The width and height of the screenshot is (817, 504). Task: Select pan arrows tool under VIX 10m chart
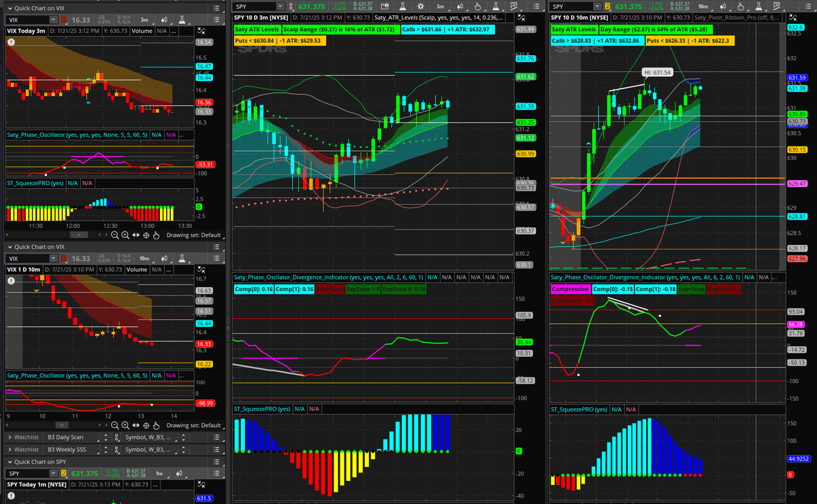pyautogui.click(x=136, y=426)
